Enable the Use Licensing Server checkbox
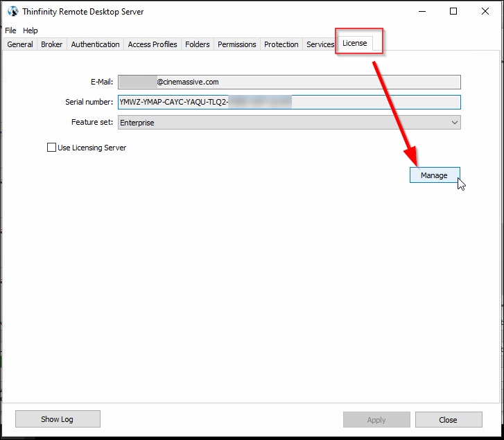Viewport: 504px width, 440px height. [51, 148]
